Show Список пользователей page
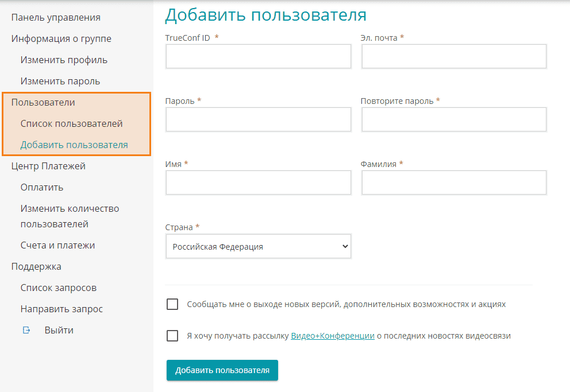 [72, 124]
